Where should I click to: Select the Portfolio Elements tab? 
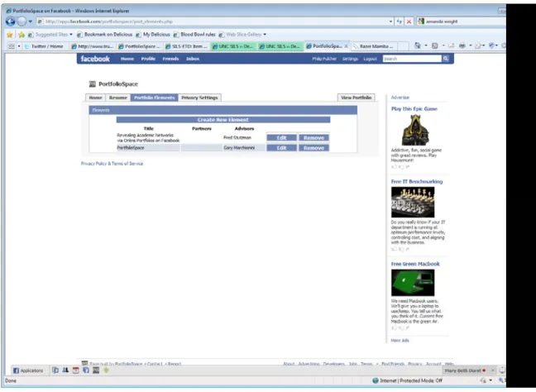154,98
